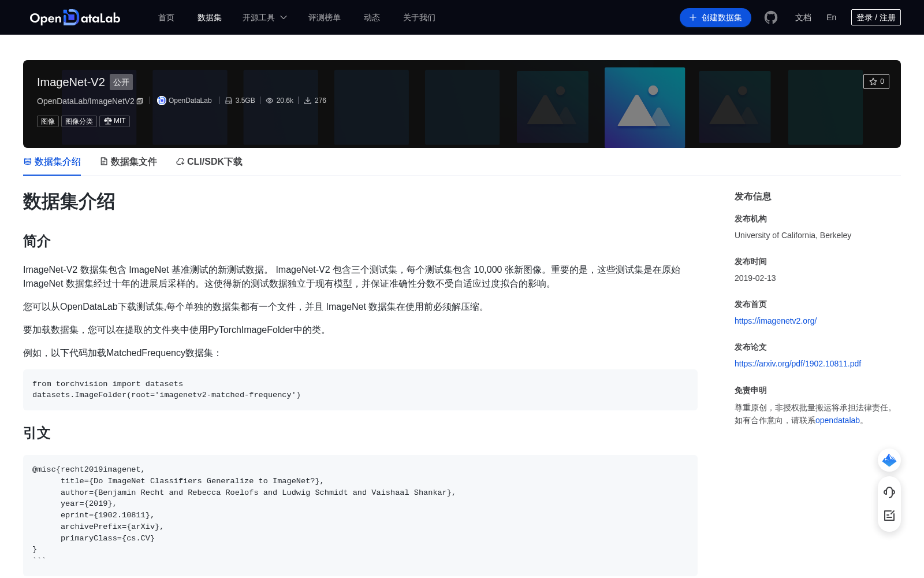Star the ImageNet-V2 dataset
This screenshot has height=578, width=924.
tap(876, 81)
